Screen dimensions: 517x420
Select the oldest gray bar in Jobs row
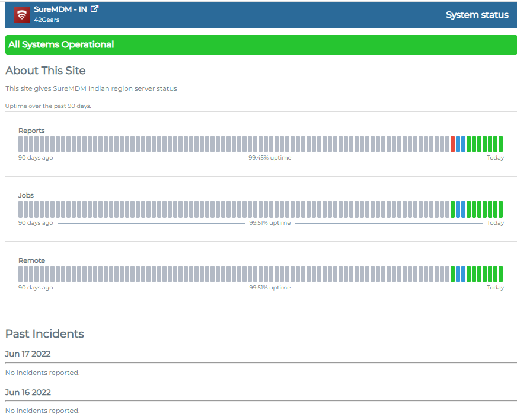coord(20,209)
